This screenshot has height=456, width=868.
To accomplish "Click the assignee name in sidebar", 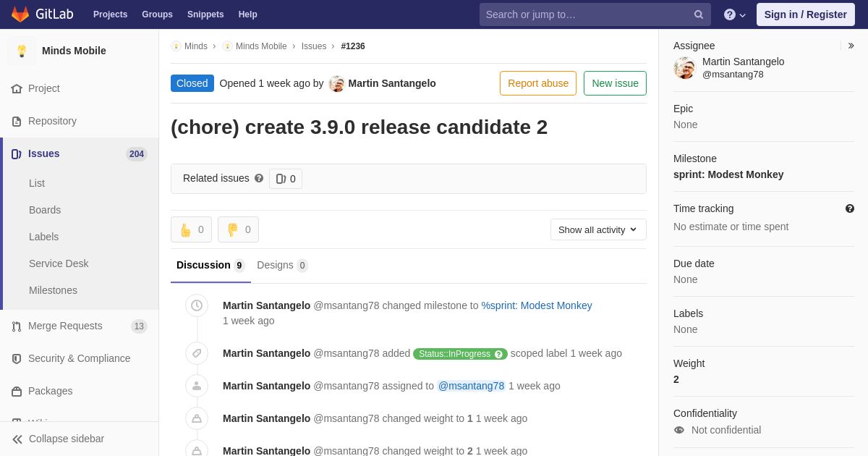I will click(x=743, y=62).
